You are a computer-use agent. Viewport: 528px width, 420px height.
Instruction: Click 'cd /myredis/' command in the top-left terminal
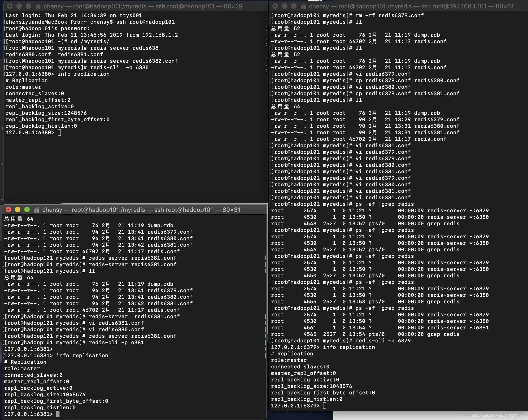(x=90, y=42)
